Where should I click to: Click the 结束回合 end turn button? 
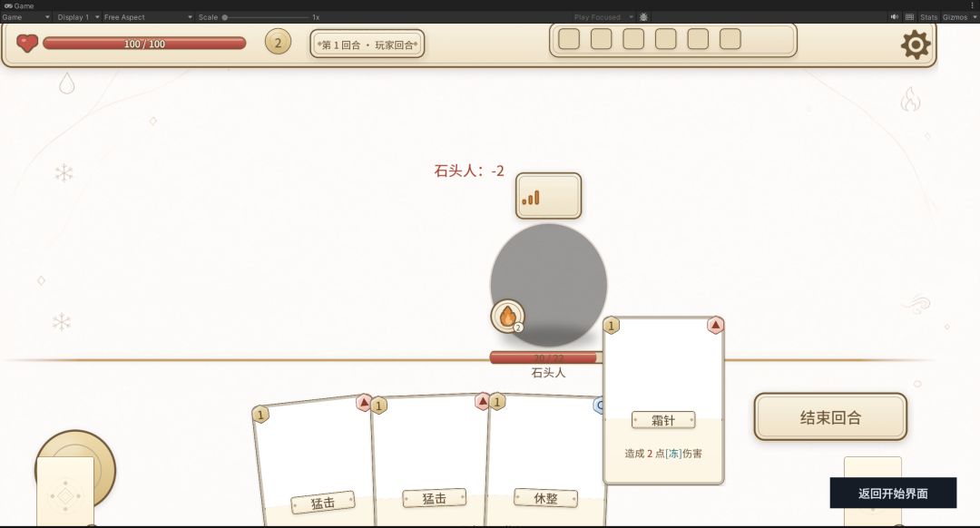click(x=830, y=416)
